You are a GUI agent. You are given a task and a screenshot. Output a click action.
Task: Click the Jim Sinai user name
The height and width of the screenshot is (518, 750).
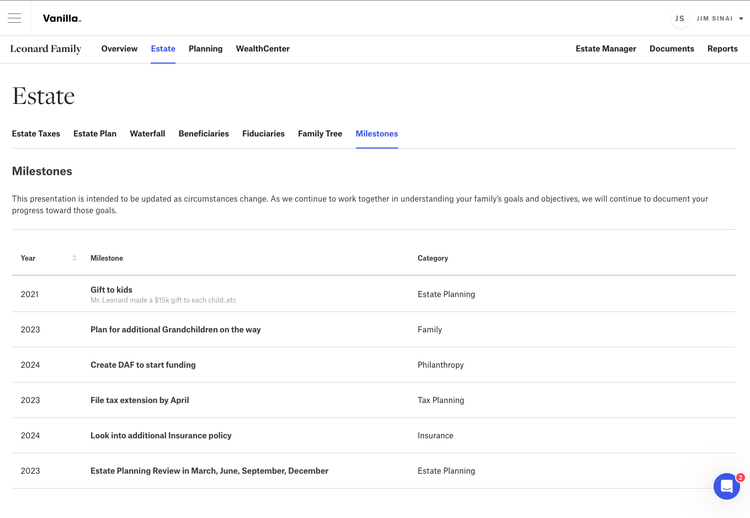715,19
